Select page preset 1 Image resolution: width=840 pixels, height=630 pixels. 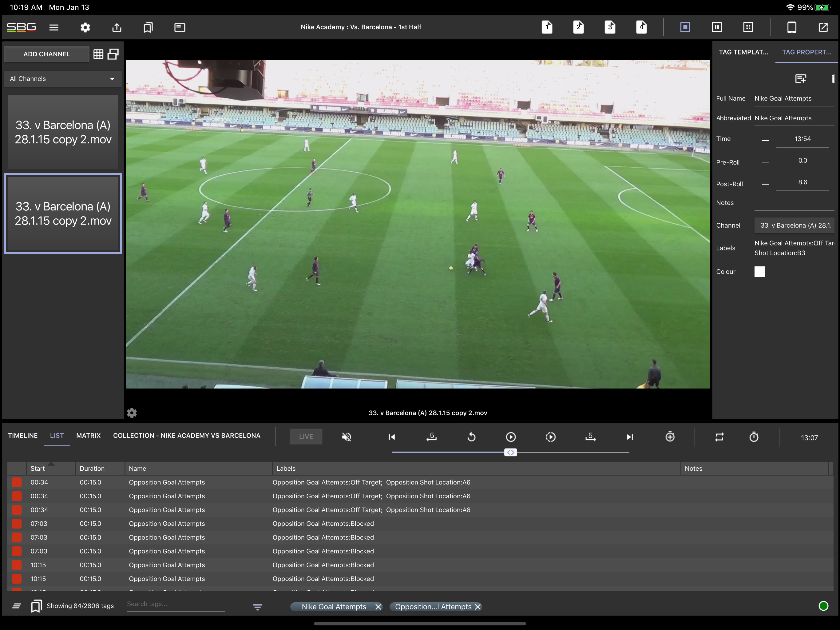click(547, 27)
